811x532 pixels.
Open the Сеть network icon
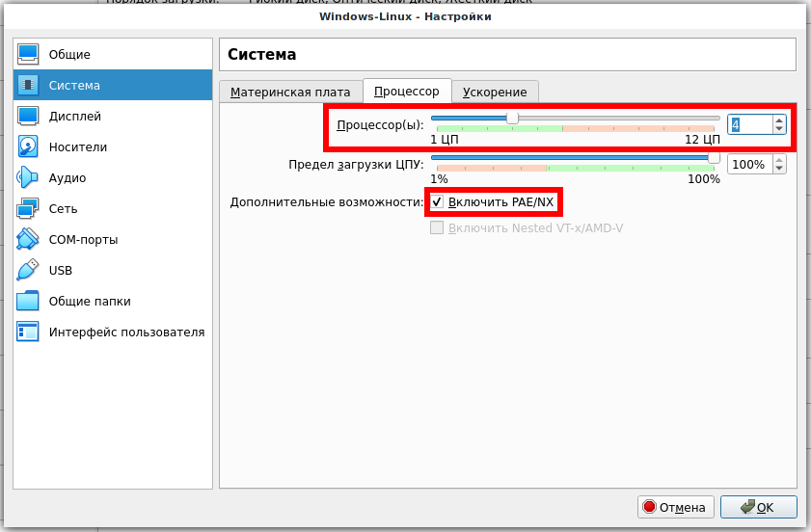28,209
